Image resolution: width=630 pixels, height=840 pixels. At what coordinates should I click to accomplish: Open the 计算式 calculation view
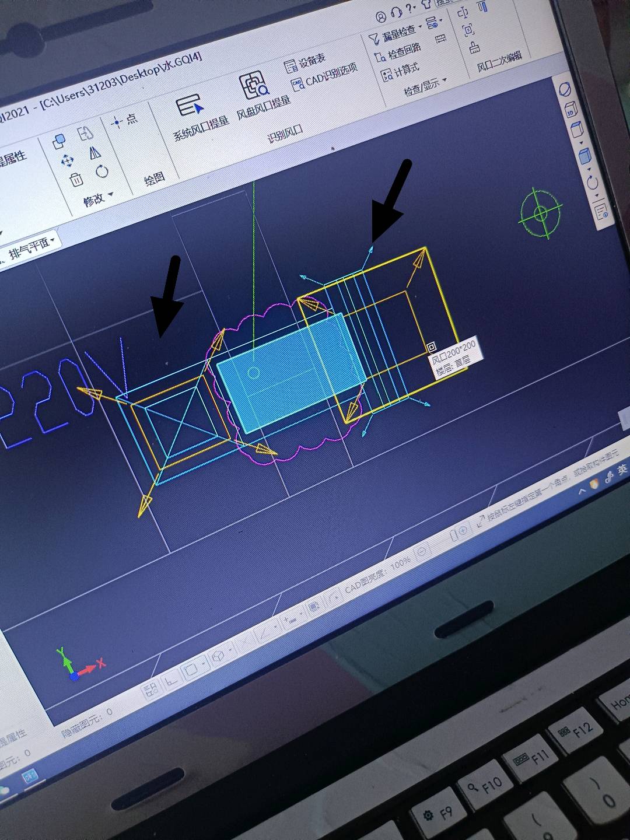[x=400, y=71]
